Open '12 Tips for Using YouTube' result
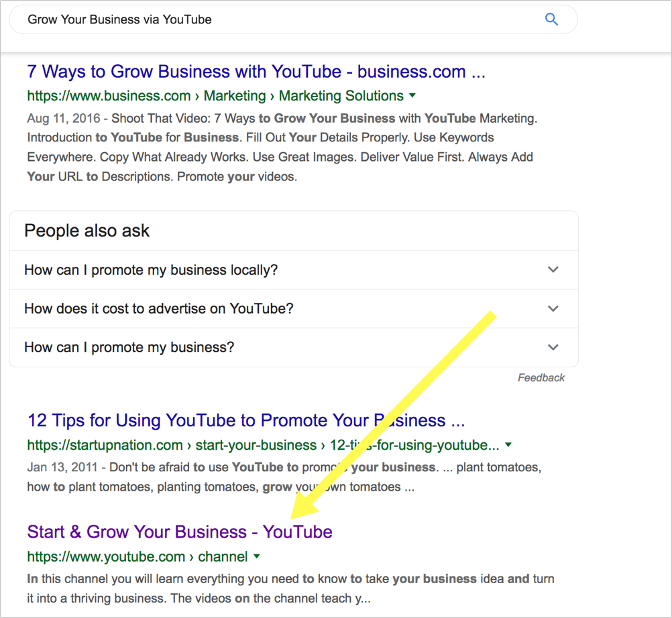Screen dimensions: 672x618 click(246, 420)
